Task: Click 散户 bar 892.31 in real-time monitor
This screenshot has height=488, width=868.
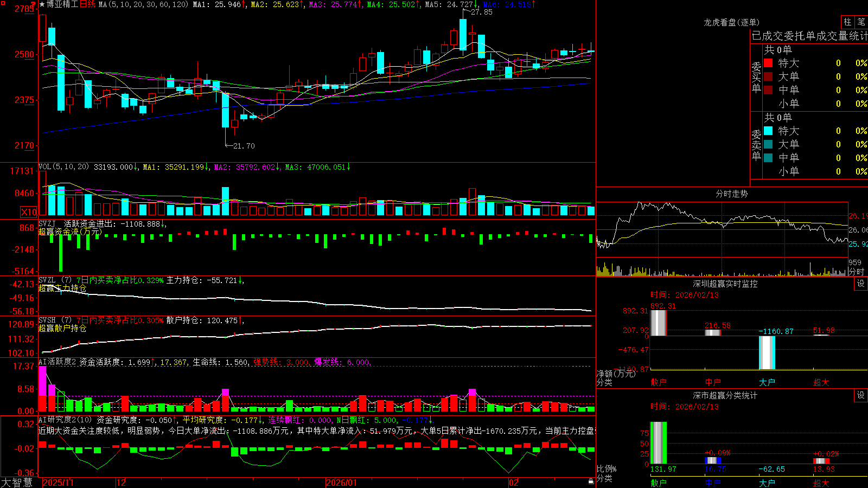Action: pos(659,323)
